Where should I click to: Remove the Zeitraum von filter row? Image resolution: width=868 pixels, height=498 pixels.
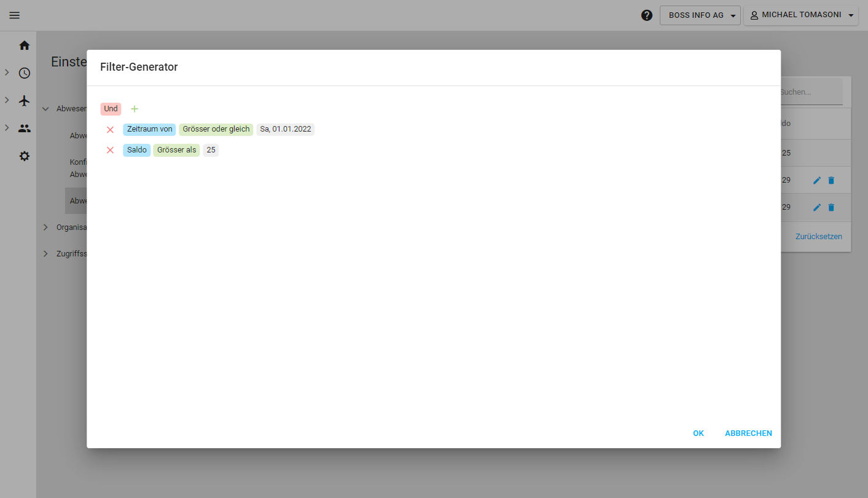click(111, 130)
